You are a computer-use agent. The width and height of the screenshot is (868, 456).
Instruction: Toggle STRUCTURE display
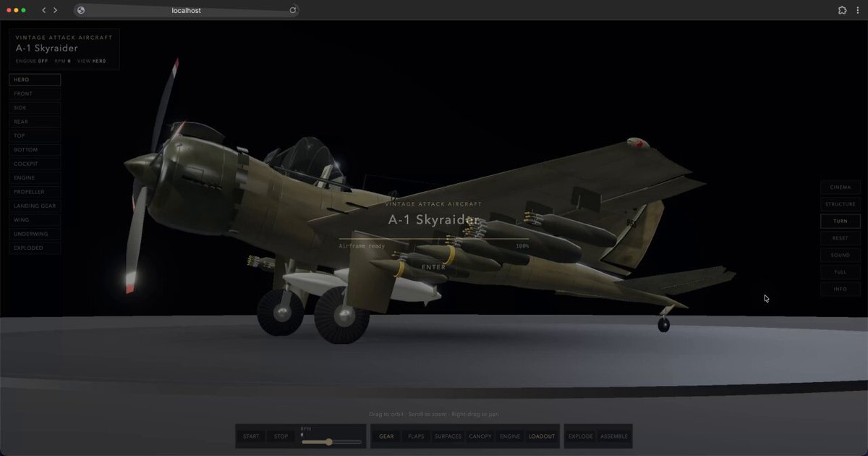coord(841,204)
